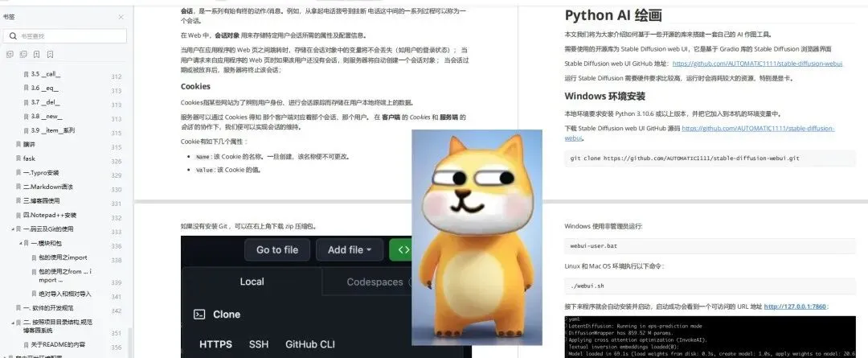Collapse the 二.按照项目目录结构 bookmark

[x=13, y=322]
